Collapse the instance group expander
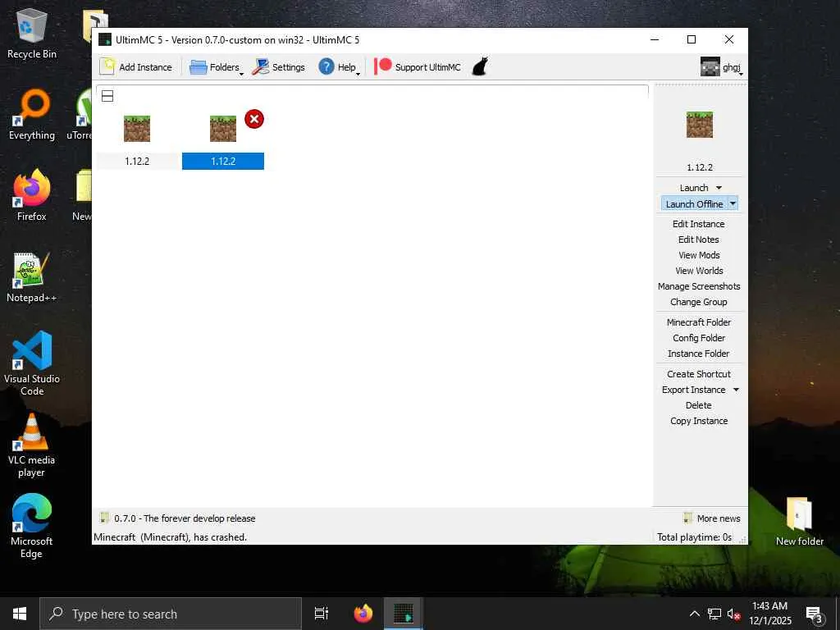Viewport: 840px width, 630px height. [107, 97]
